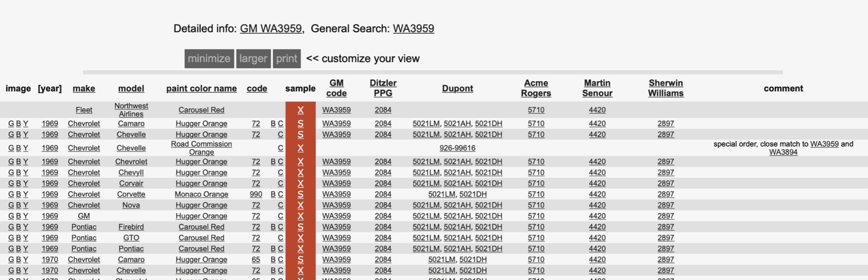868x280 pixels.
Task: Click the S sample swatch in Corvette row
Action: (x=301, y=194)
